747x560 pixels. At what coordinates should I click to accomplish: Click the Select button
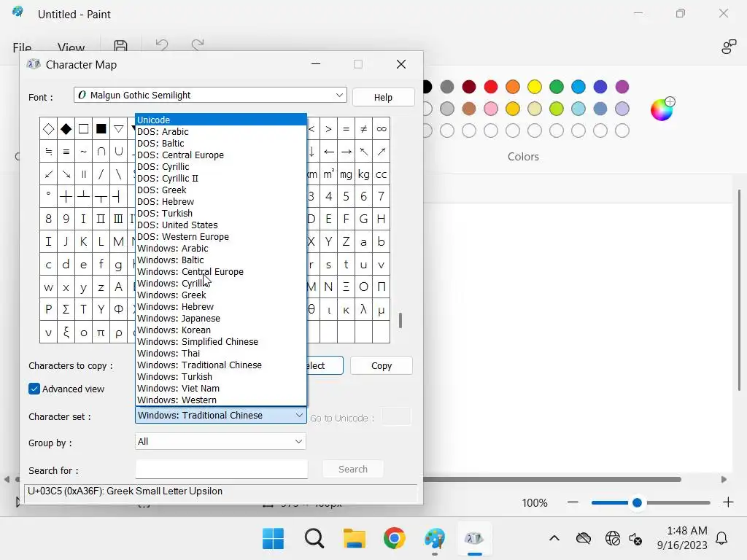point(325,366)
